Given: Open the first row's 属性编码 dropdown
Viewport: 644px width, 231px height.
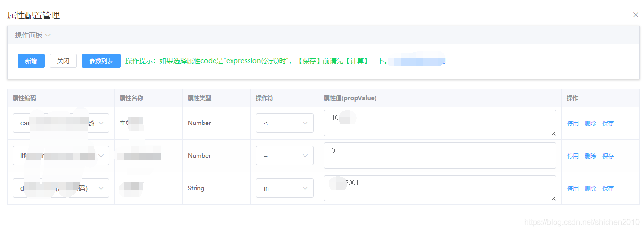Looking at the screenshot, I should click(61, 123).
